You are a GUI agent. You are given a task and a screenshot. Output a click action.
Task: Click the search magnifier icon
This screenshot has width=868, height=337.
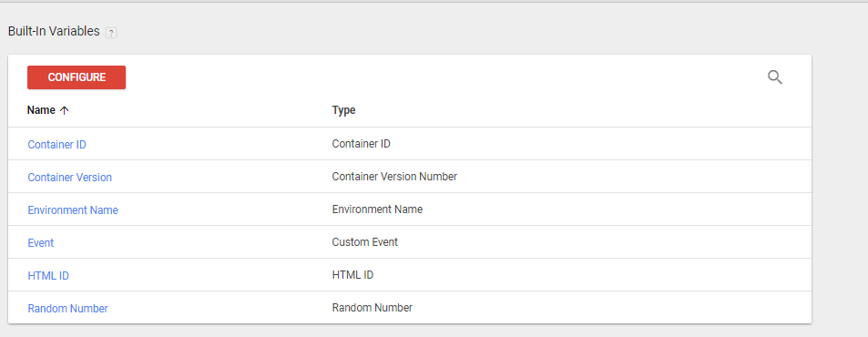[x=775, y=77]
